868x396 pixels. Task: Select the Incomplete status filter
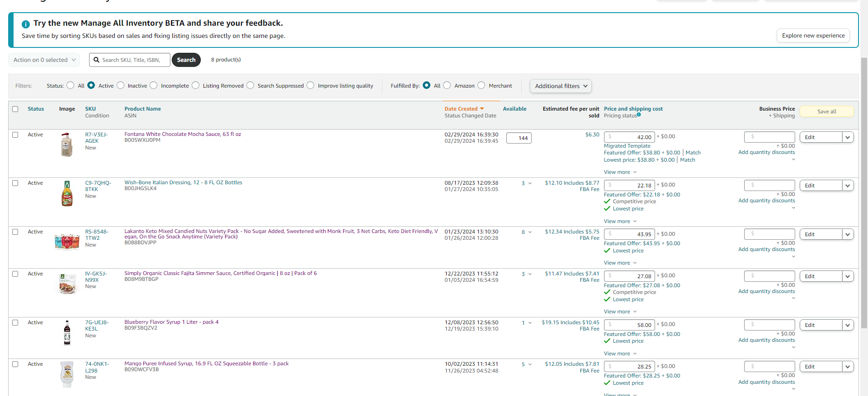pos(154,85)
